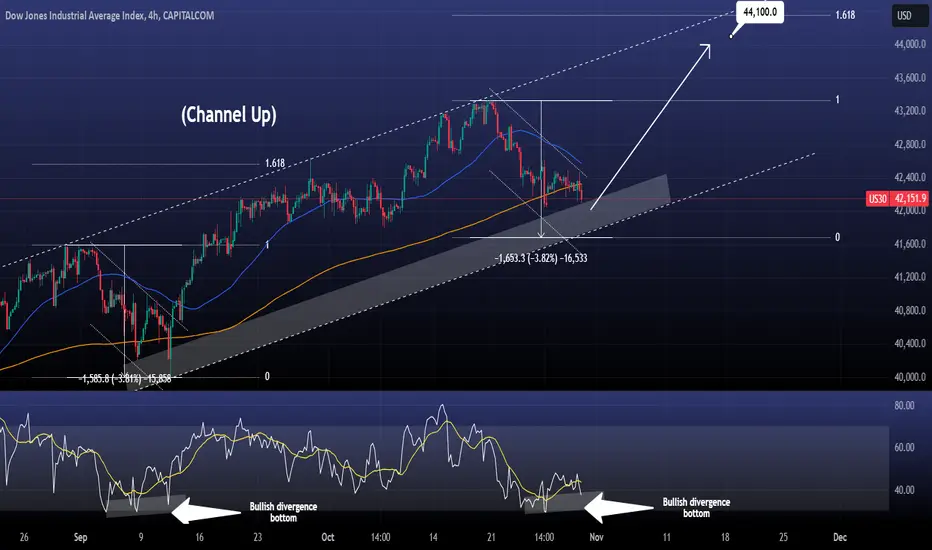Viewport: 932px width, 550px height.
Task: Click the Dec date on time axis
Action: pyautogui.click(x=840, y=537)
